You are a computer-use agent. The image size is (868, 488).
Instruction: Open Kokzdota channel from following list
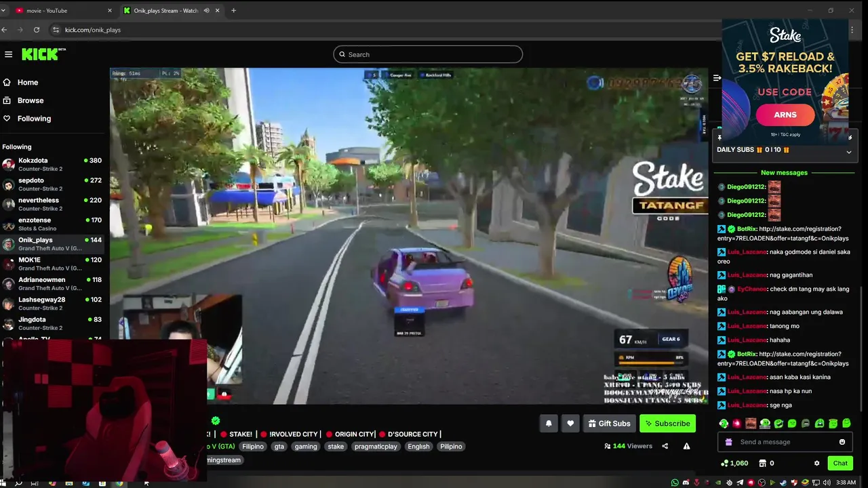53,165
